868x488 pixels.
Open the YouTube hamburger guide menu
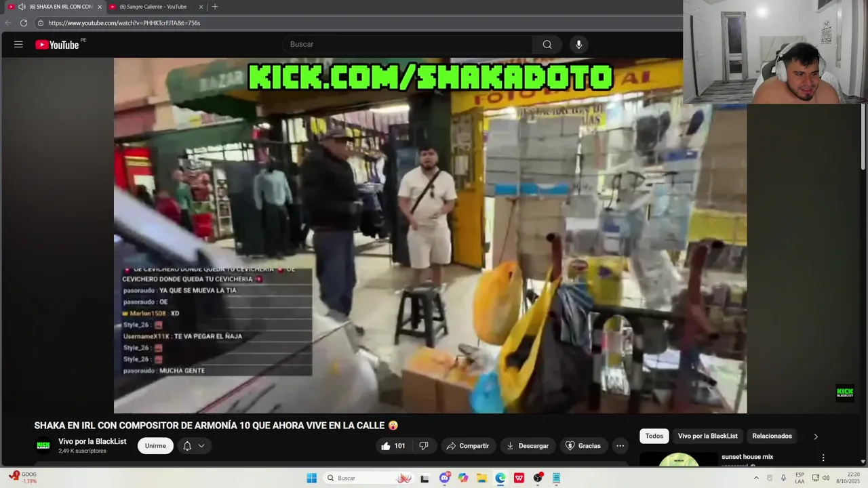pyautogui.click(x=18, y=44)
